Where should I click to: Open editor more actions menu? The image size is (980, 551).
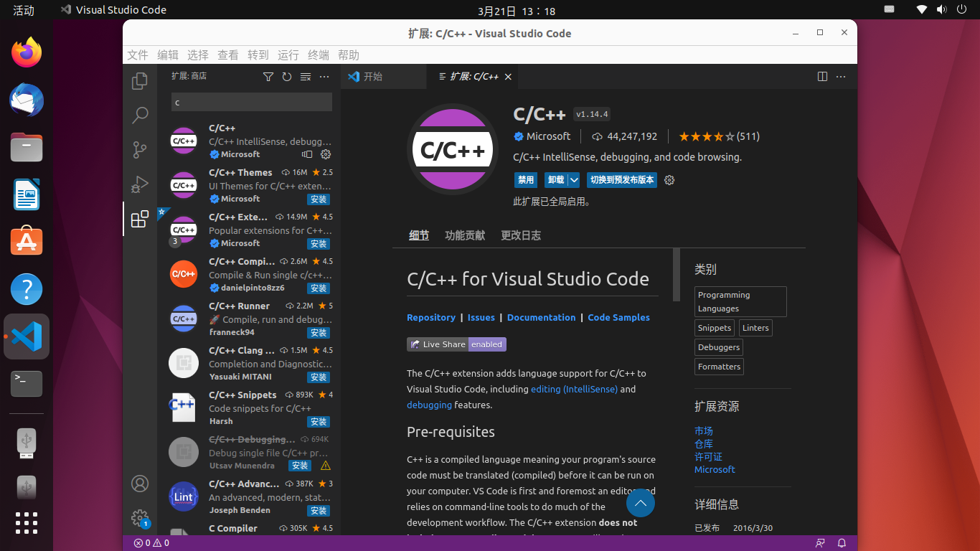coord(841,77)
